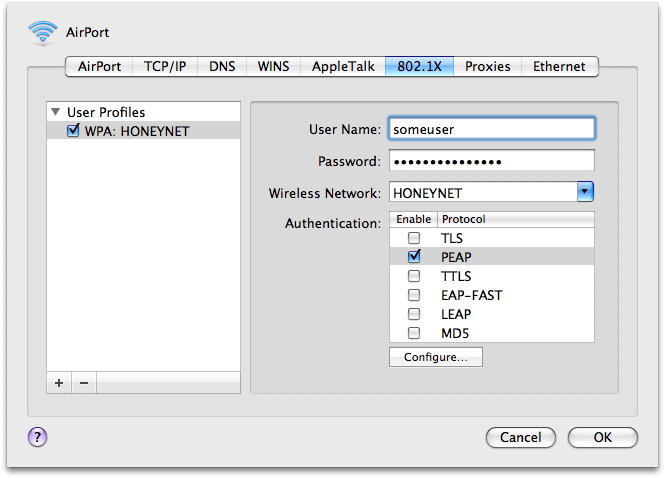
Task: Collapse the User Profiles disclosure triangle
Action: coord(56,112)
